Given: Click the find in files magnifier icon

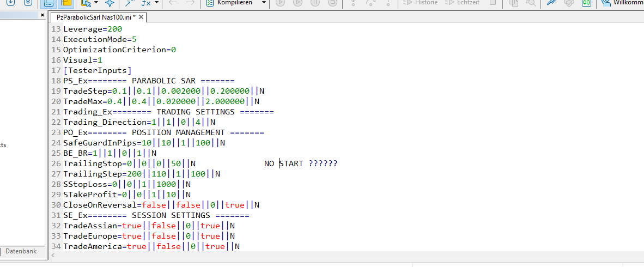Looking at the screenshot, I should pos(531,3).
